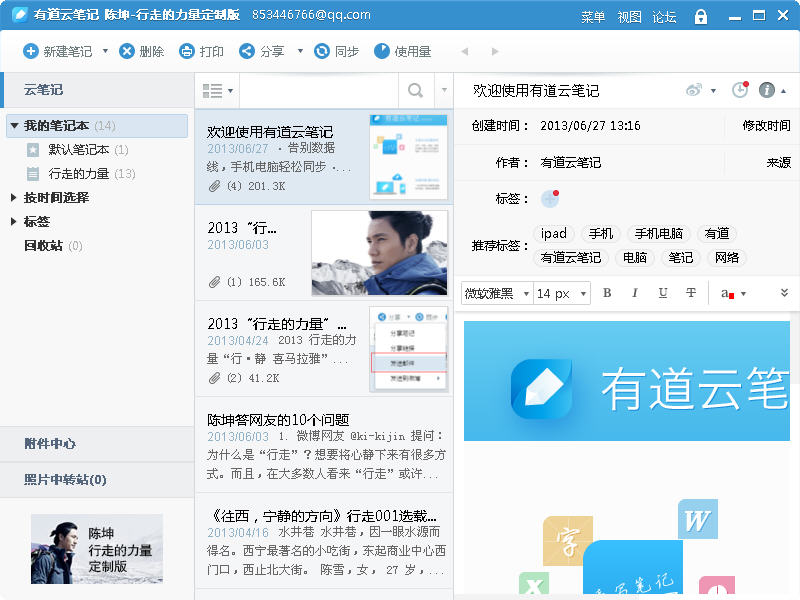Open the note reminder clock icon

(740, 90)
